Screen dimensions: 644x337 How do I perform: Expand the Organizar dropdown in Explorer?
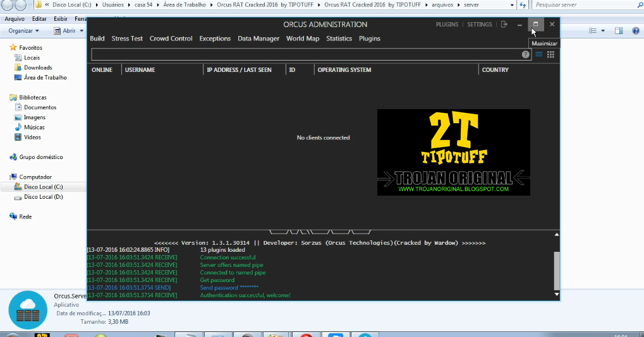coord(24,31)
